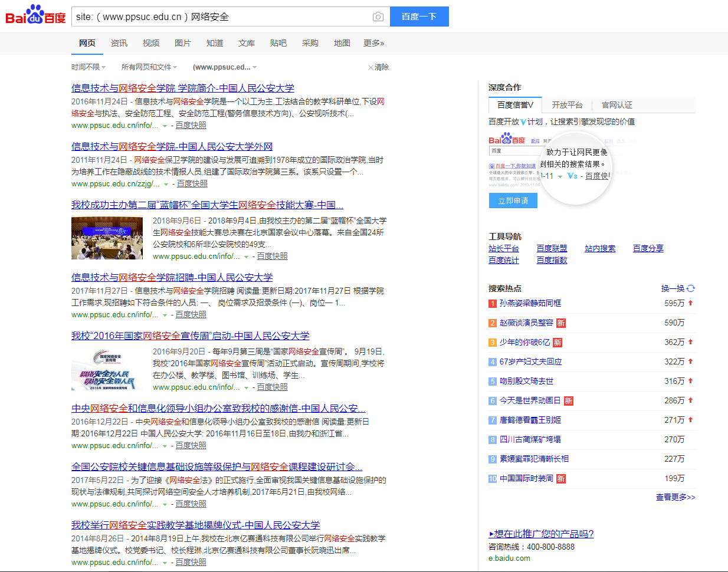728x572 pixels.
Task: Click 新 badge next to 少年的你破6亿
Action: (558, 343)
